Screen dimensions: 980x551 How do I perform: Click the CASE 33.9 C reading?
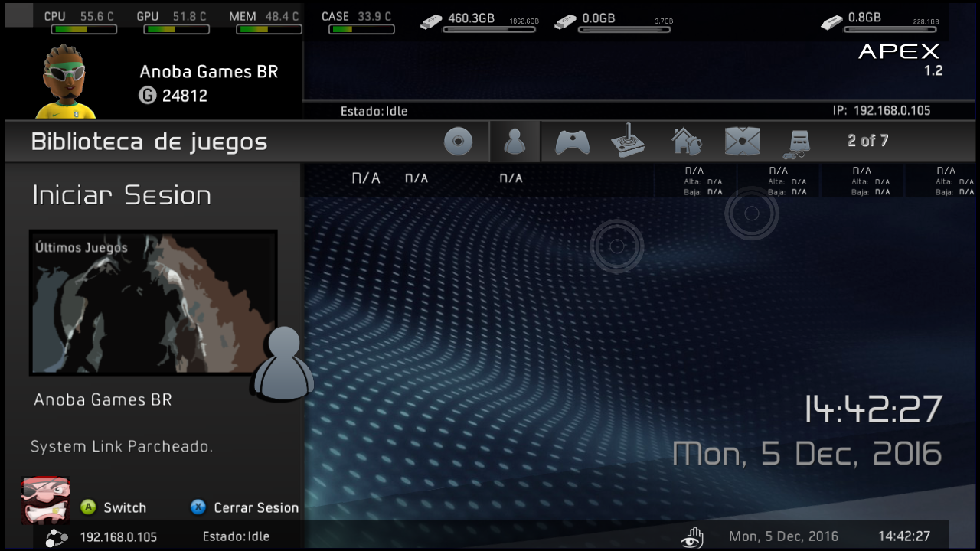374,16
